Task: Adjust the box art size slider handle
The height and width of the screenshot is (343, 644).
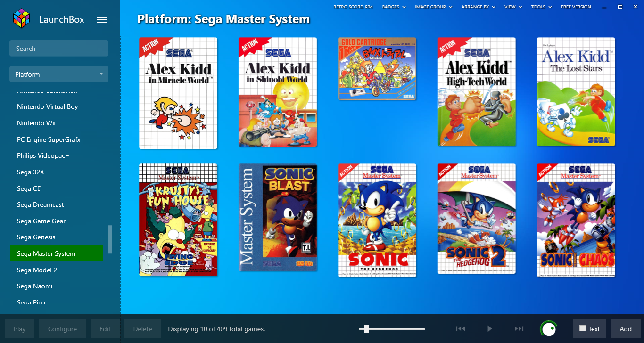Action: click(366, 329)
